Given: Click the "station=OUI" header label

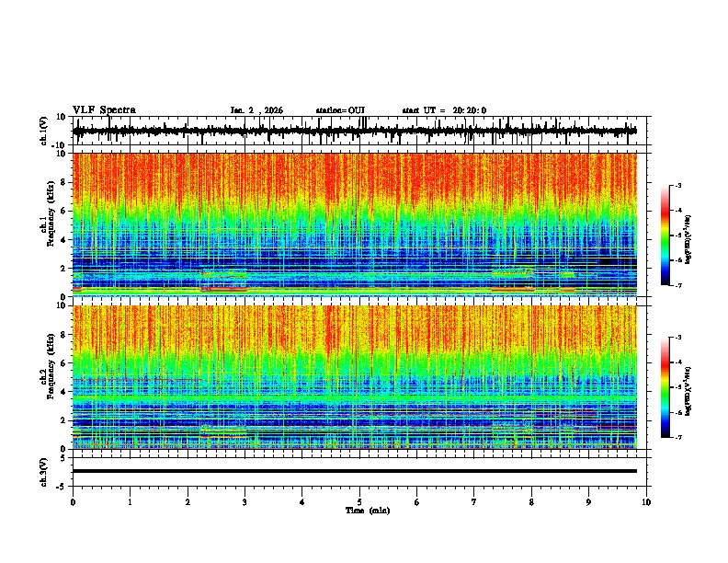Looking at the screenshot, I should (340, 110).
